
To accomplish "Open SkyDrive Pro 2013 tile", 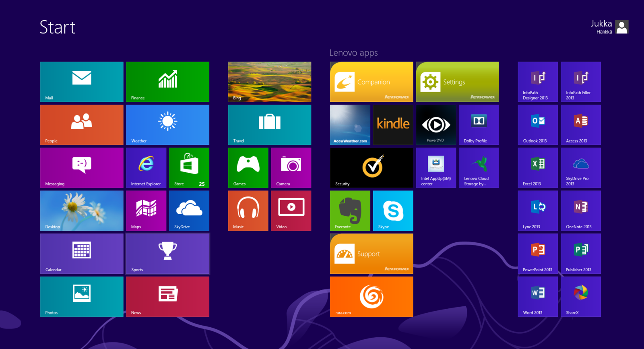I will point(581,168).
